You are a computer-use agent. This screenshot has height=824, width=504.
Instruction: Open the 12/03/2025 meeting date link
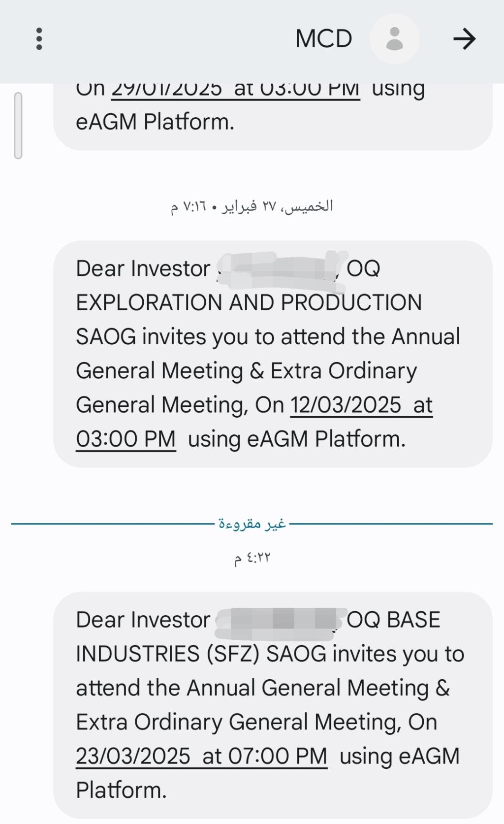pos(361,405)
